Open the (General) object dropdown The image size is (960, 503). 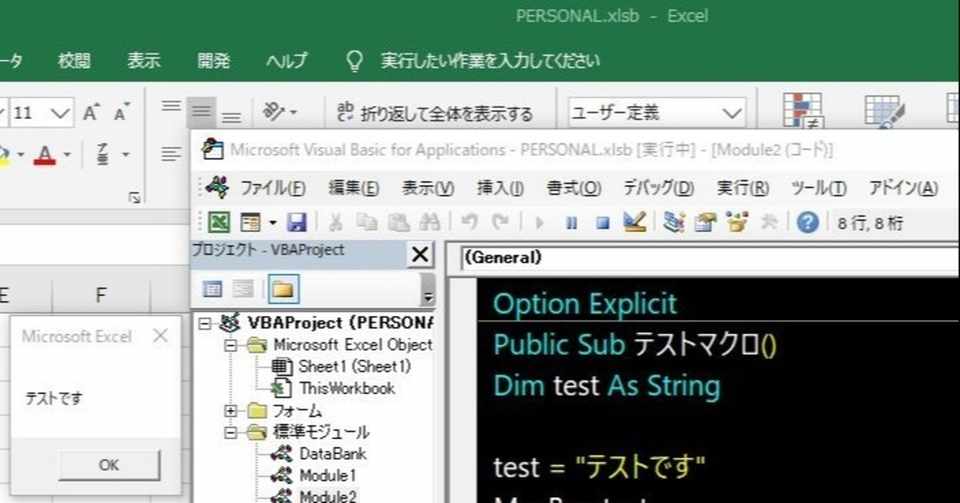pos(710,258)
